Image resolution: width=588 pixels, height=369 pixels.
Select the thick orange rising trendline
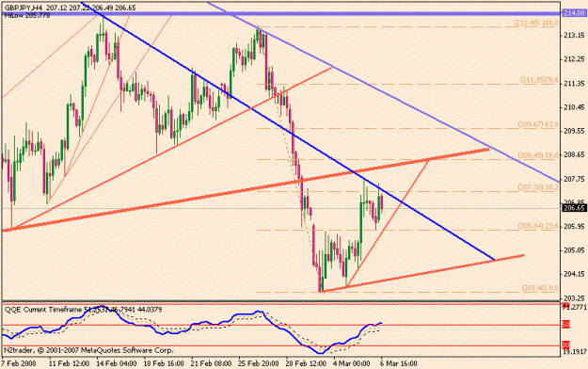point(246,189)
